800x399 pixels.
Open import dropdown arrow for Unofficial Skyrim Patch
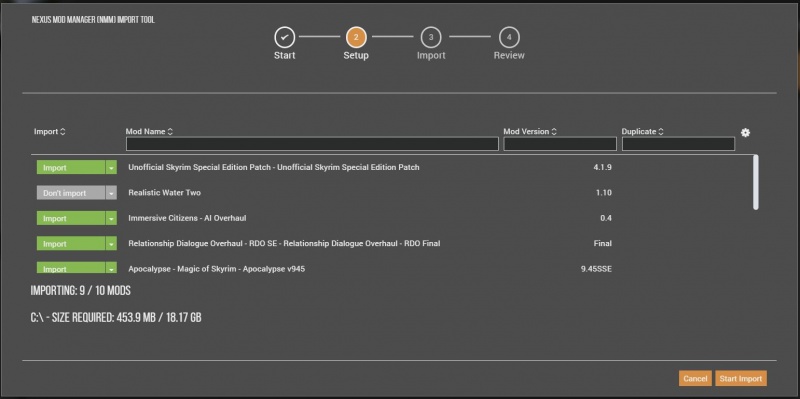(111, 167)
